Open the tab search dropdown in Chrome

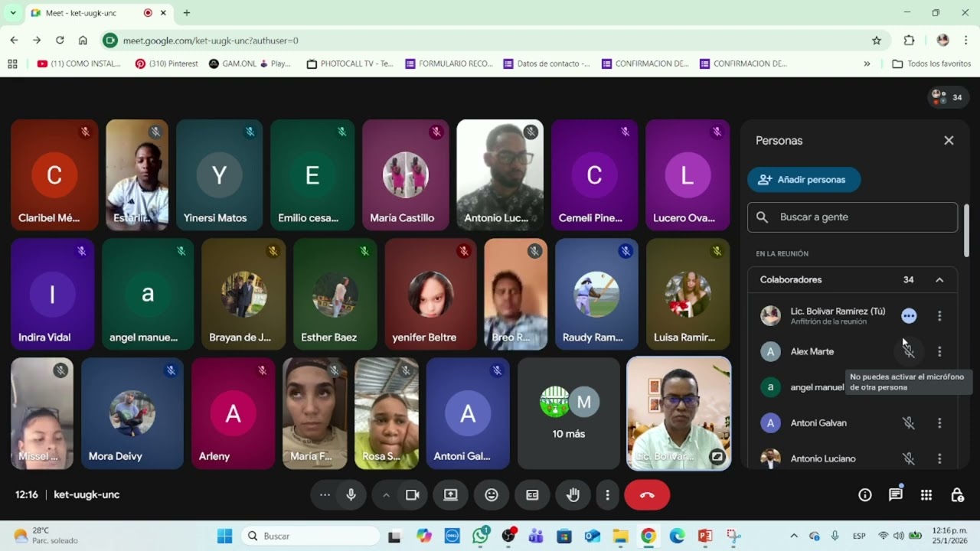click(x=12, y=13)
